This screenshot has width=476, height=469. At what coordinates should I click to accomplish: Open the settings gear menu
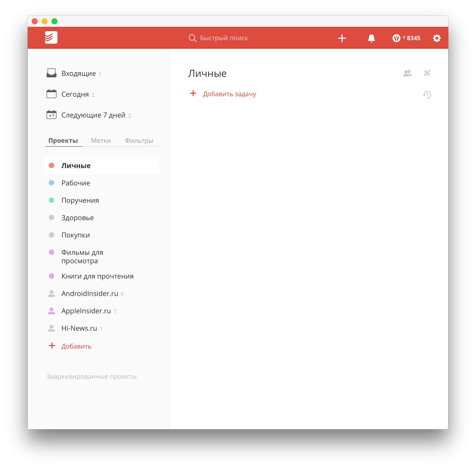click(437, 38)
